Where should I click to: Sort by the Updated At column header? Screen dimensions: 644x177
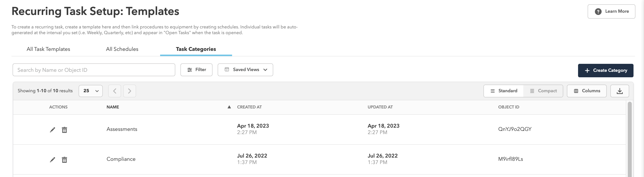(x=380, y=107)
